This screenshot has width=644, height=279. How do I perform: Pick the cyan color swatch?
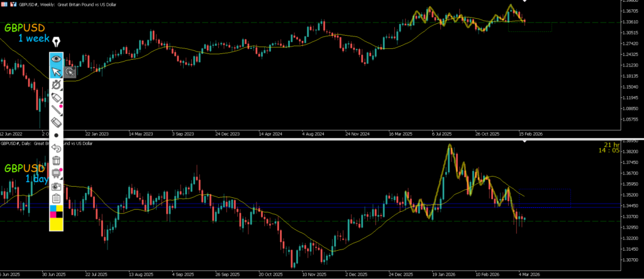(x=53, y=208)
